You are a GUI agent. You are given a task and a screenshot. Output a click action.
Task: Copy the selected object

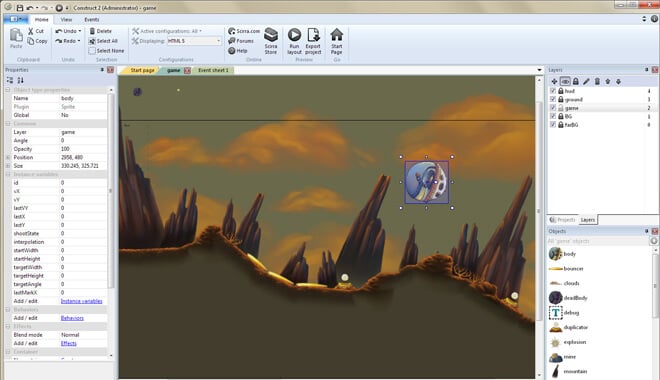[x=37, y=41]
